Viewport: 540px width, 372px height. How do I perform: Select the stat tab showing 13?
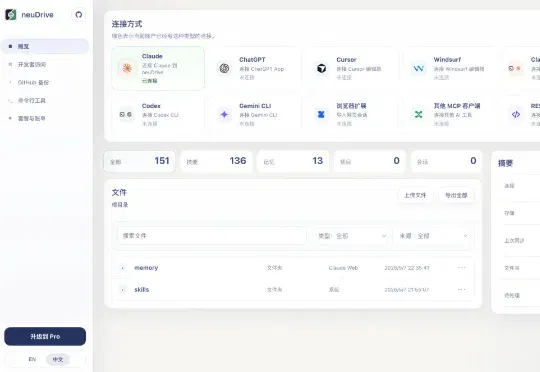click(293, 161)
